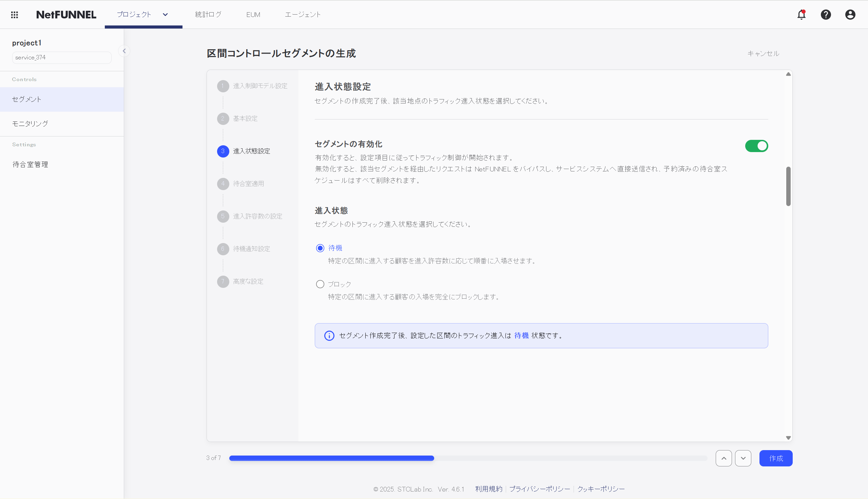This screenshot has width=868, height=499.
Task: Check notifications via the bell icon
Action: 801,14
